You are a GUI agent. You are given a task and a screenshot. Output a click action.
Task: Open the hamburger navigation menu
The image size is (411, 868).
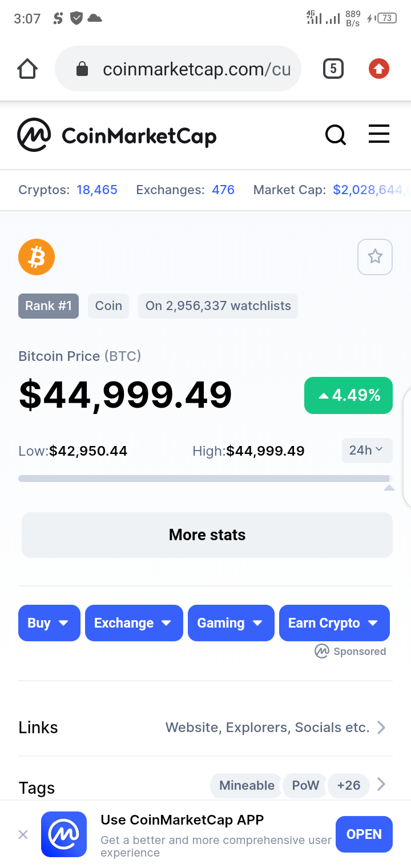click(x=379, y=134)
